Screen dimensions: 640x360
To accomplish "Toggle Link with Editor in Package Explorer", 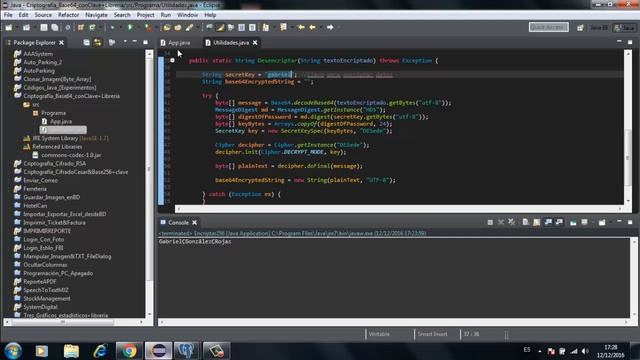I will (98, 42).
